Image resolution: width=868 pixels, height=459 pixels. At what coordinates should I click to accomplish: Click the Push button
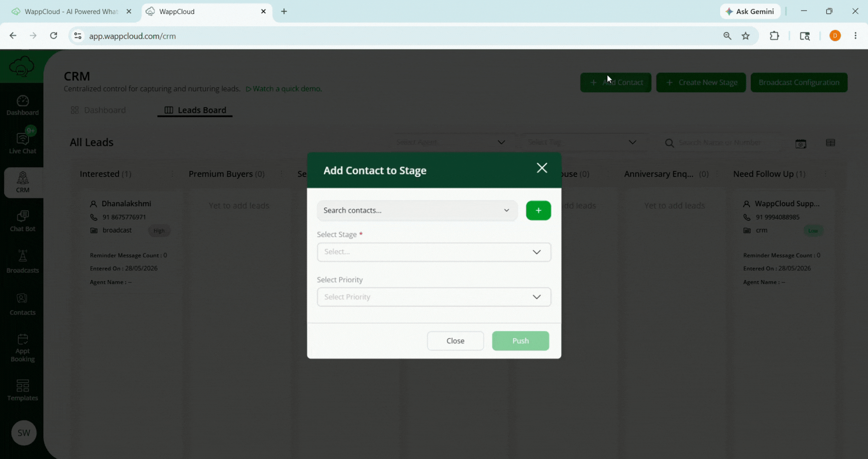coord(520,341)
